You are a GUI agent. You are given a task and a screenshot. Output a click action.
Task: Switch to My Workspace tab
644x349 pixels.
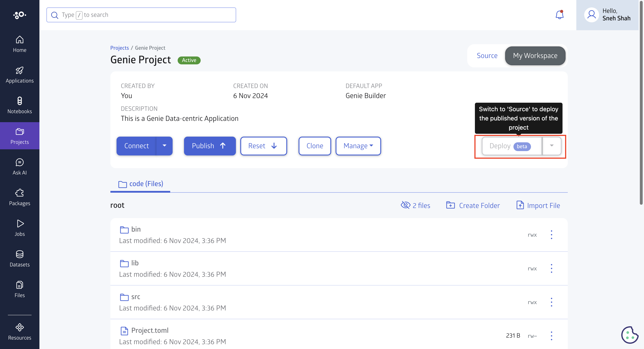(x=535, y=55)
